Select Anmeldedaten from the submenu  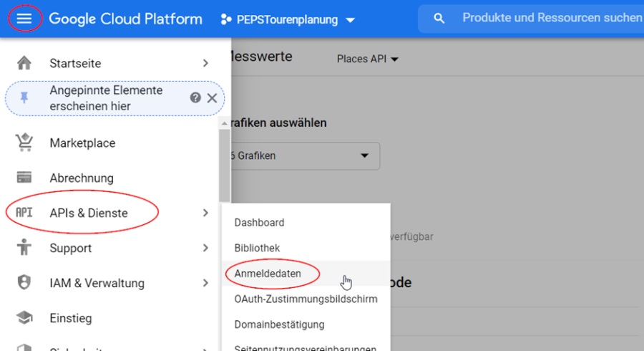coord(268,274)
